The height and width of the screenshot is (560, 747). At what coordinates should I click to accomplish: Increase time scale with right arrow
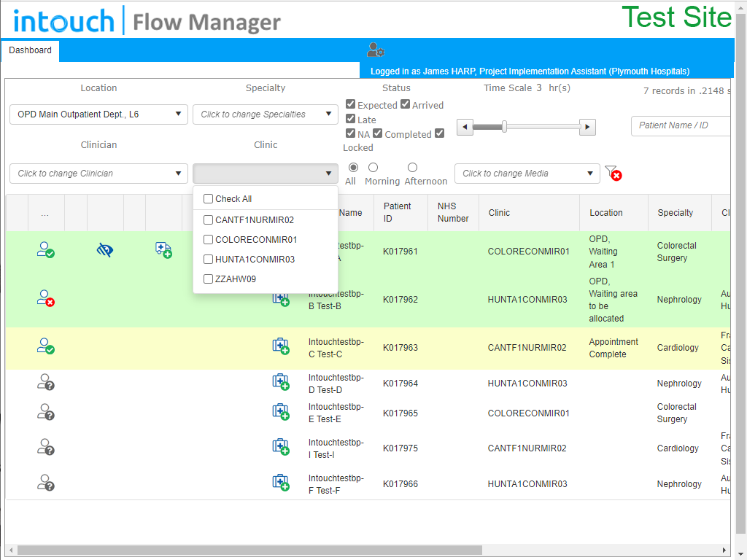click(x=587, y=127)
